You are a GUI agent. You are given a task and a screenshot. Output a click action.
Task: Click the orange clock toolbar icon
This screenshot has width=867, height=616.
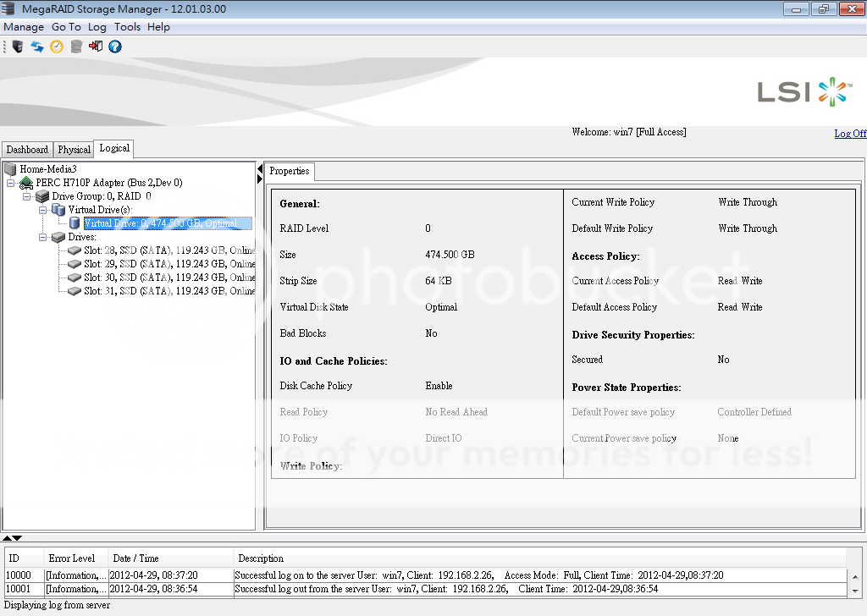(57, 47)
